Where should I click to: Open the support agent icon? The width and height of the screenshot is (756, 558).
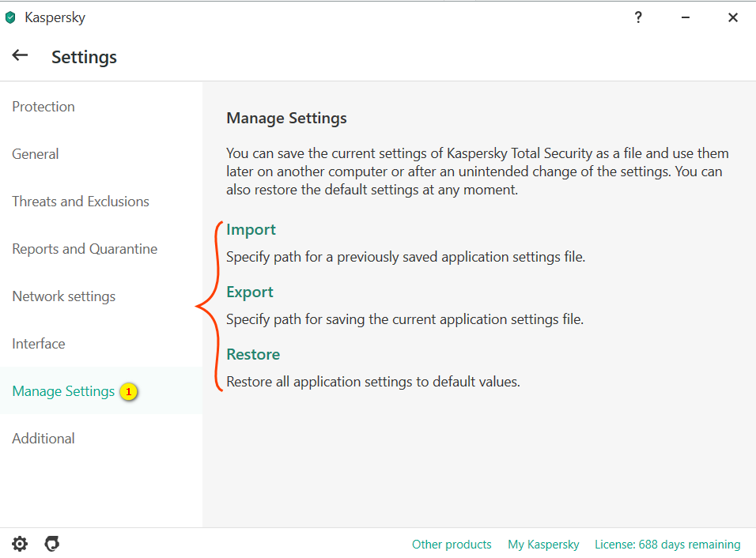tap(52, 544)
